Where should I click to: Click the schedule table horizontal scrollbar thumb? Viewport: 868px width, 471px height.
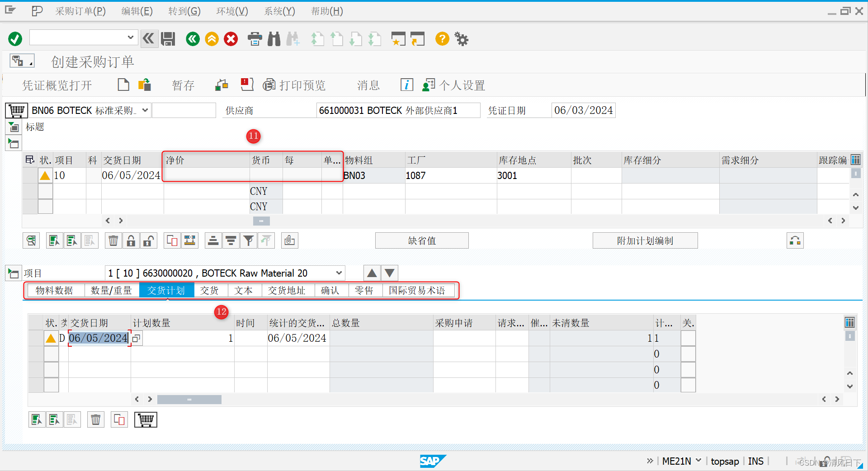[x=189, y=400]
